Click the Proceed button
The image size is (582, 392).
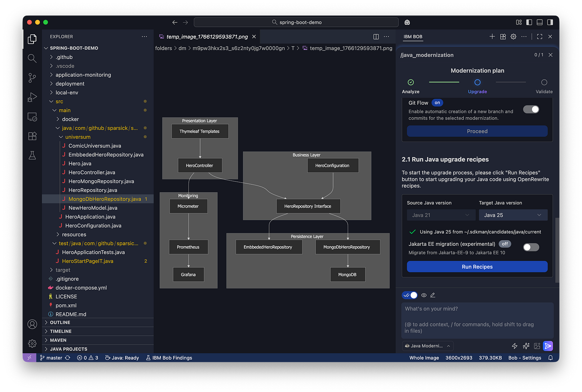pyautogui.click(x=477, y=131)
